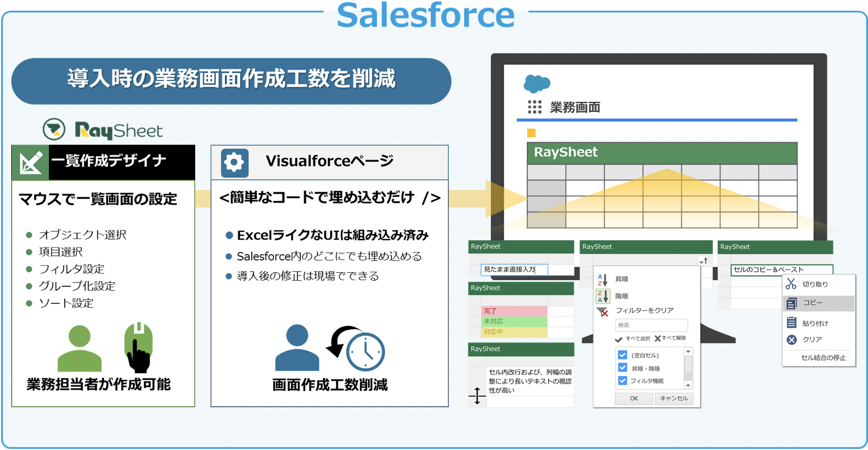Click the グループ化設定 bullet item
Screen dimensions: 868x450
pos(76,286)
